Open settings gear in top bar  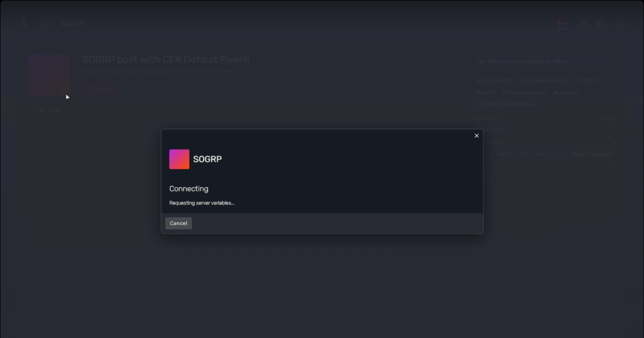coord(599,24)
